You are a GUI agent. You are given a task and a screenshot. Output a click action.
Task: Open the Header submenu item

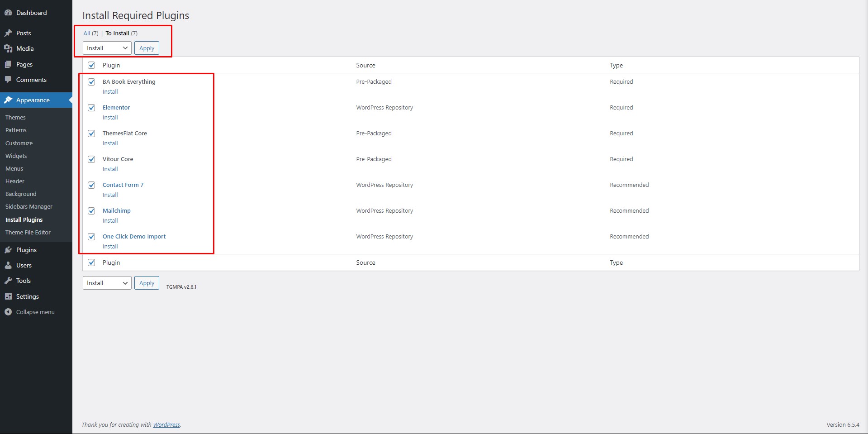15,181
